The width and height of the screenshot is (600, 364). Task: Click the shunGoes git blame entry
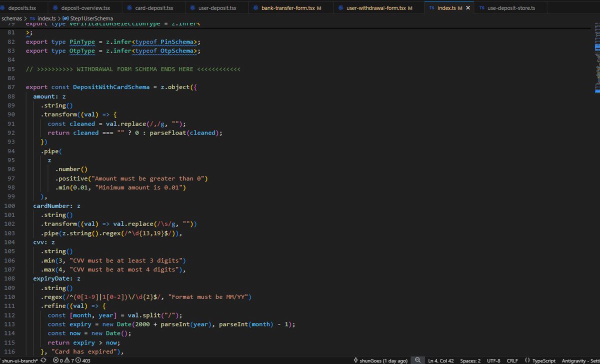380,360
